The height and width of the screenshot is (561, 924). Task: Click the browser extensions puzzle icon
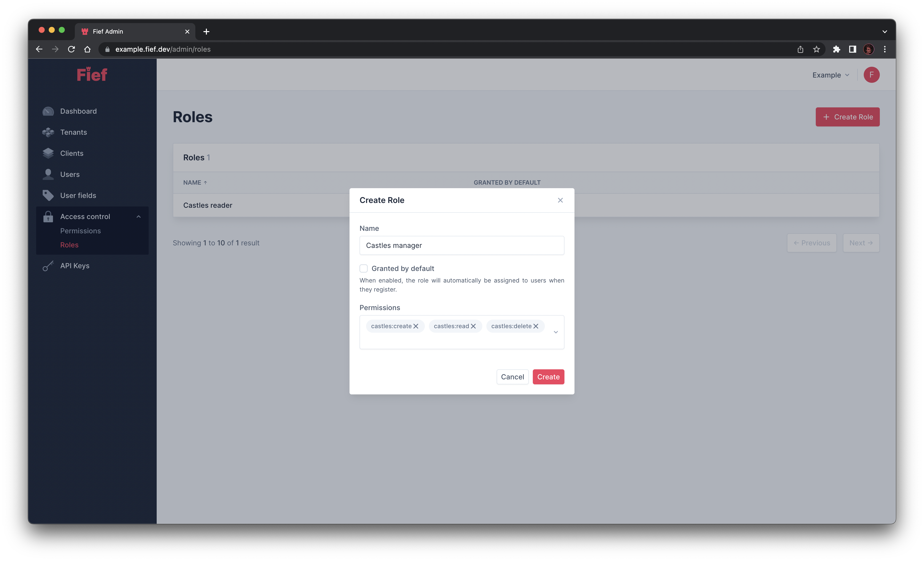click(x=837, y=49)
